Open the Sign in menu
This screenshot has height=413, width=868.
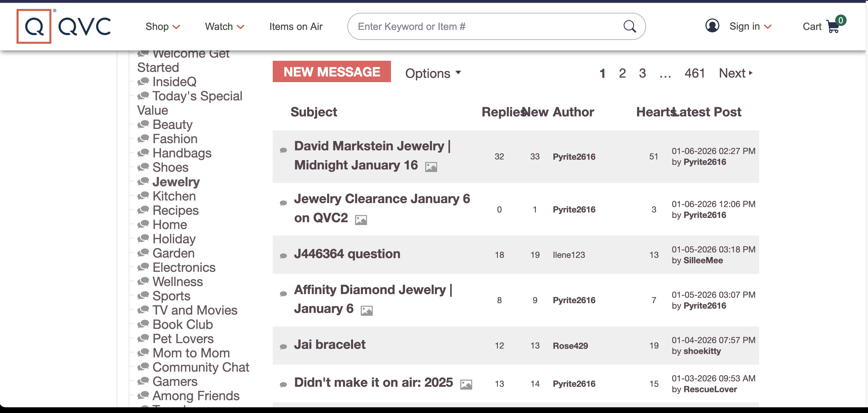pos(750,26)
